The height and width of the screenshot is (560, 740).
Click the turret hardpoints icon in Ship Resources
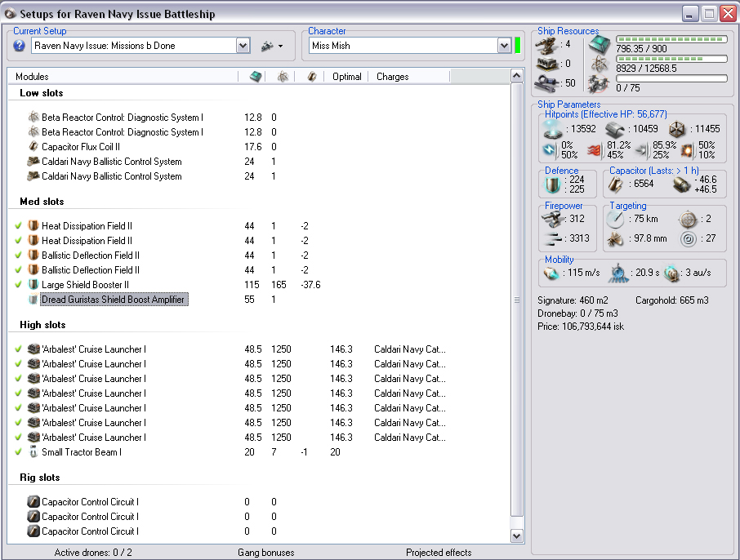546,45
